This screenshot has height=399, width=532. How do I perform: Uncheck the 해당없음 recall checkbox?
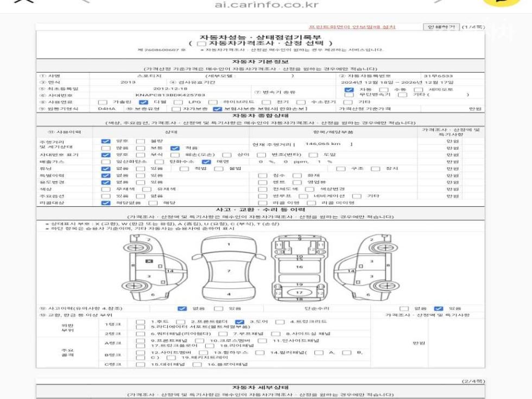coord(106,203)
